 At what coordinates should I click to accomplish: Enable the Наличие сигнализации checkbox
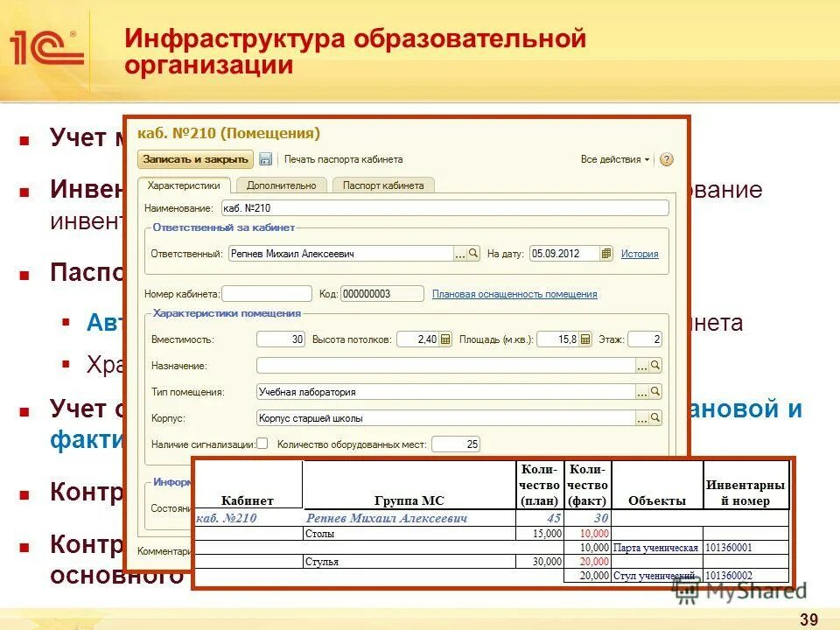coord(262,444)
